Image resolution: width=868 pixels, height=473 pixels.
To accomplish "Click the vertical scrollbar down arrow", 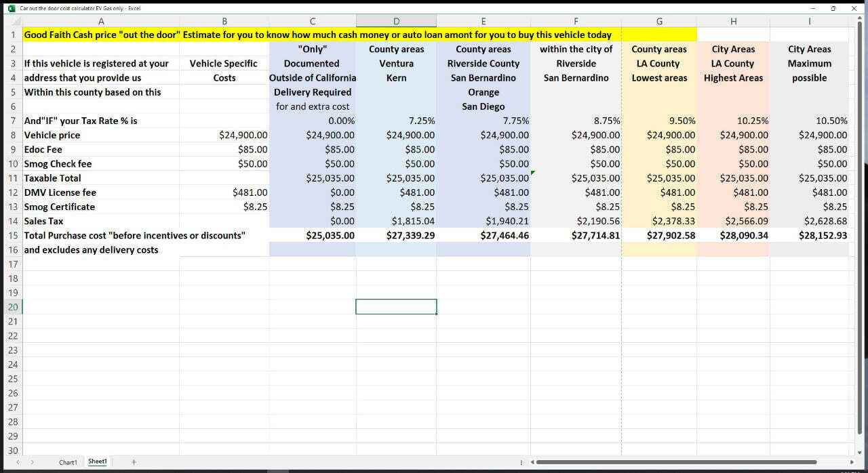I will click(860, 453).
